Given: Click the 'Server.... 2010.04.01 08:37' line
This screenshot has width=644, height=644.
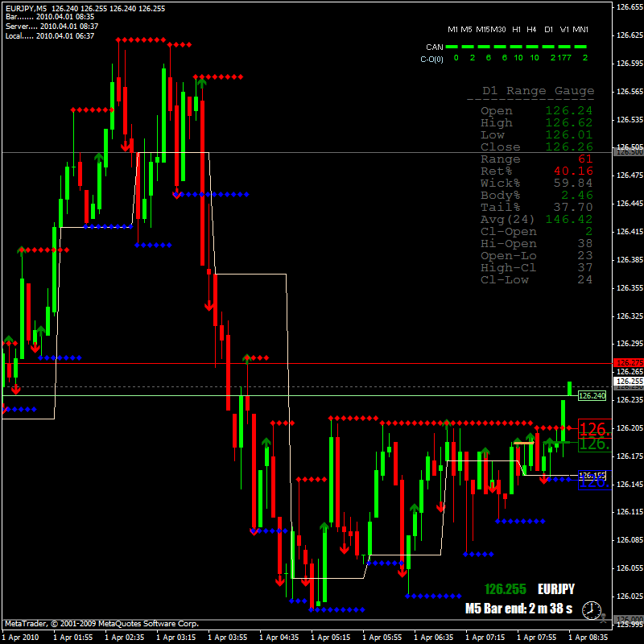Looking at the screenshot, I should coord(52,27).
